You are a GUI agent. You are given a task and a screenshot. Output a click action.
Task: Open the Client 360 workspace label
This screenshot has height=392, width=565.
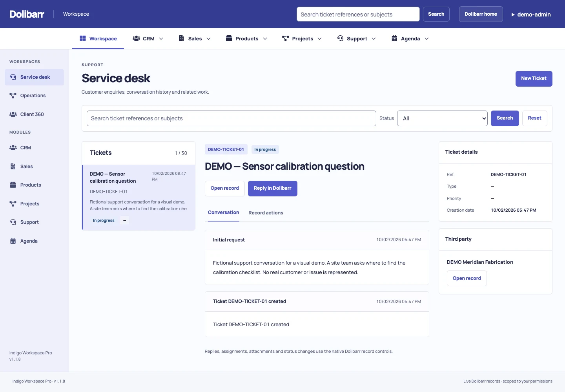[x=32, y=114]
